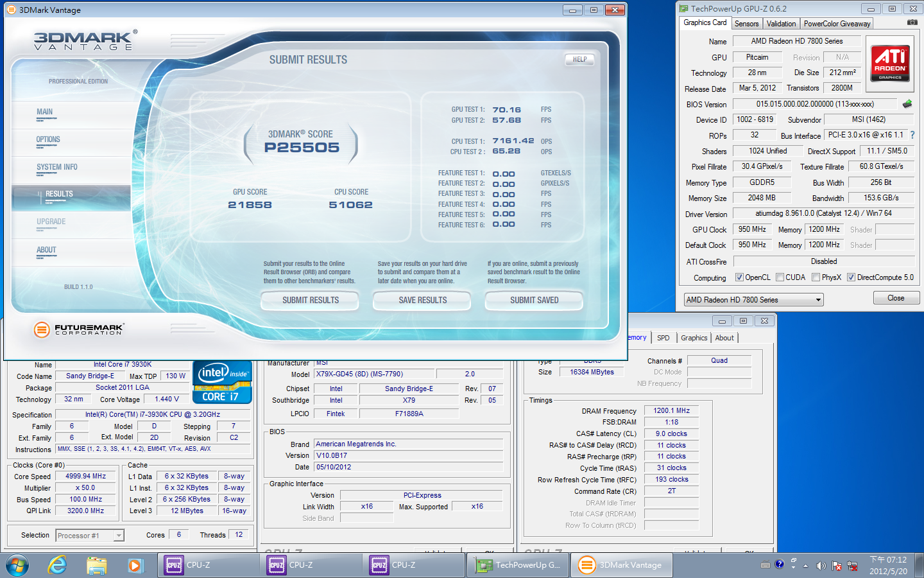
Task: Toggle the CUDA checkbox in GPU-Z
Action: (780, 277)
